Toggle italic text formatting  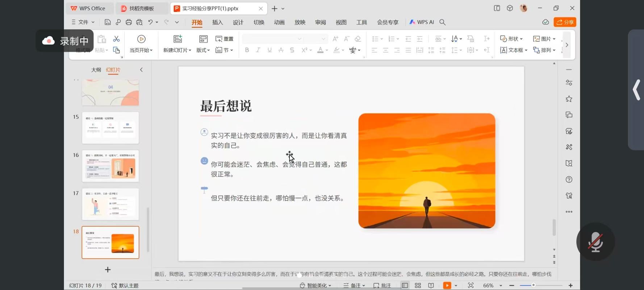(258, 50)
